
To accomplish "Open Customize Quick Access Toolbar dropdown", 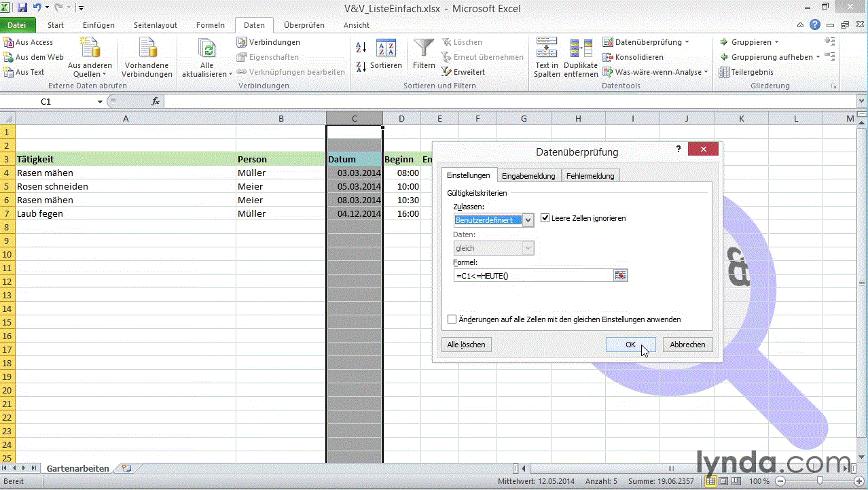I will tap(82, 9).
